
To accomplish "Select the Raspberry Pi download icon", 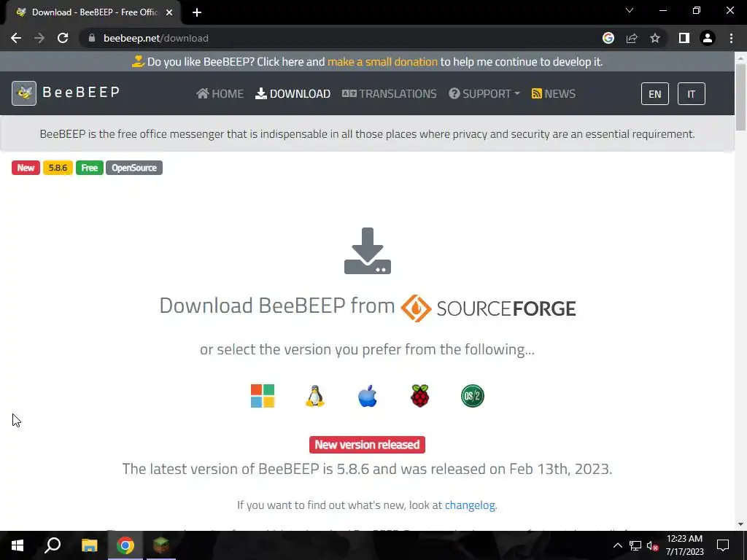I will [x=419, y=396].
